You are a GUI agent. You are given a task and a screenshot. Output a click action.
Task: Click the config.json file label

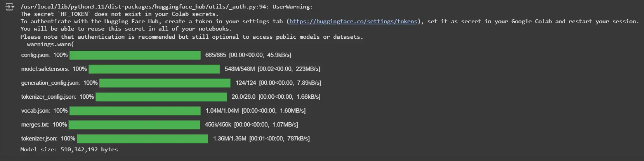point(35,55)
